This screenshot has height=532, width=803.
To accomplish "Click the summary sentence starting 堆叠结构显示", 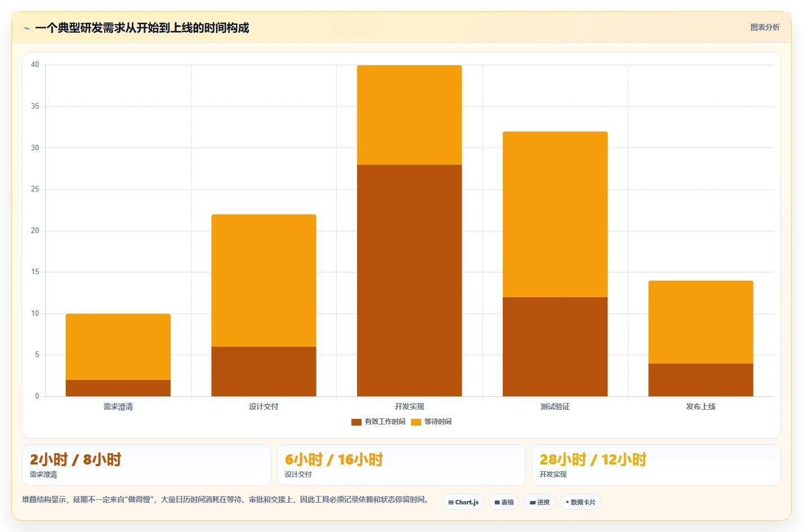I will coord(227,499).
